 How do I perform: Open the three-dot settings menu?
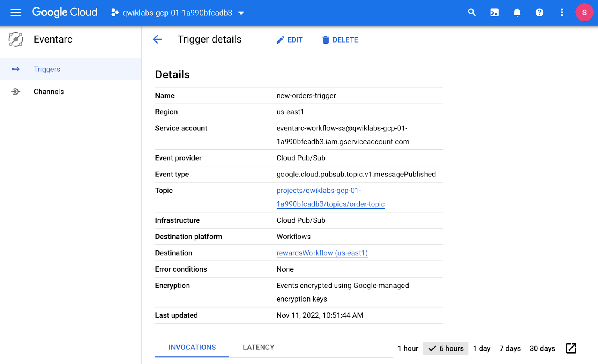pyautogui.click(x=561, y=13)
